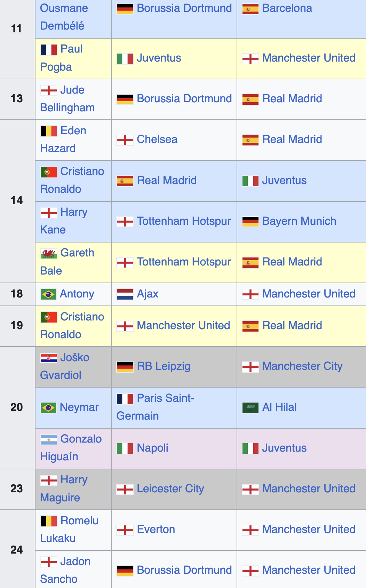366x588 pixels.
Task: Click the Belgian flag beside Eden Hazard
Action: coord(48,131)
